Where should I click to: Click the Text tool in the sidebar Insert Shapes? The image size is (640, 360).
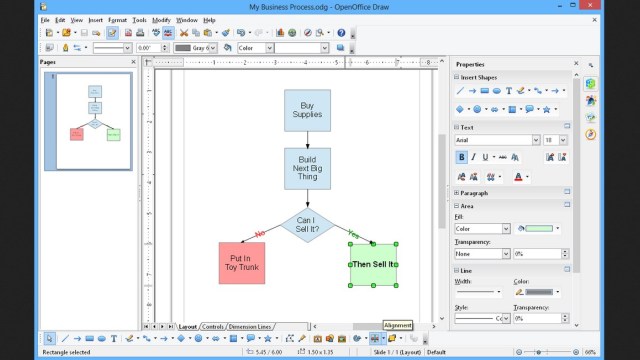(x=509, y=91)
